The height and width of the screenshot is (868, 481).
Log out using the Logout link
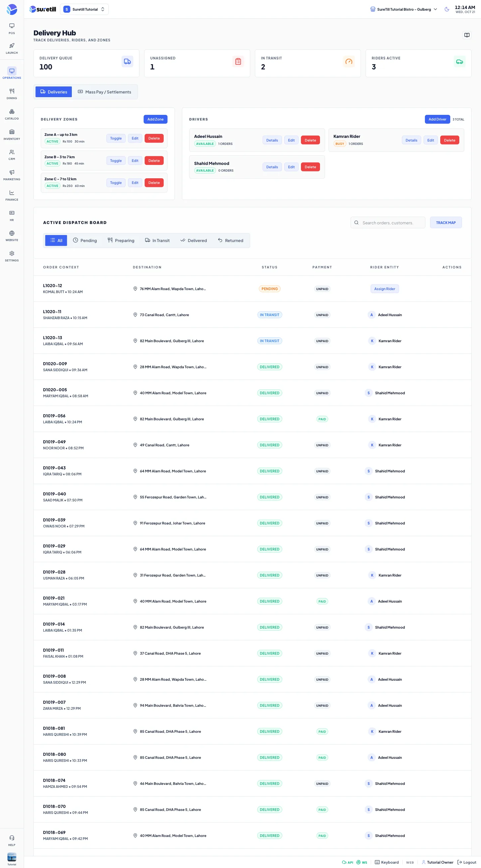[x=467, y=862]
